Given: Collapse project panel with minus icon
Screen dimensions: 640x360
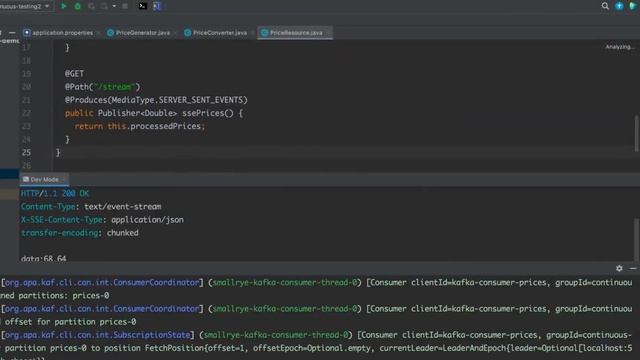Looking at the screenshot, I should (x=12, y=33).
